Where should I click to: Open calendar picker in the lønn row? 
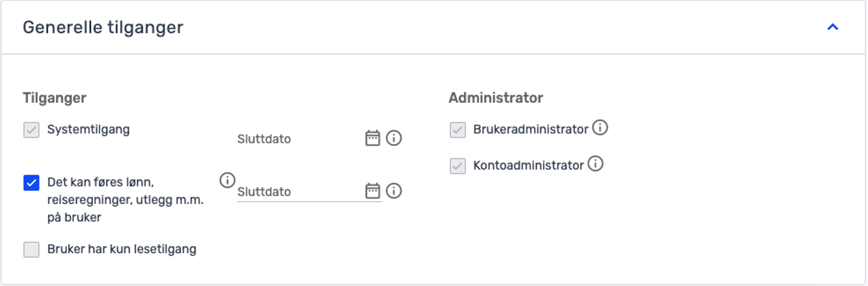coord(373,191)
